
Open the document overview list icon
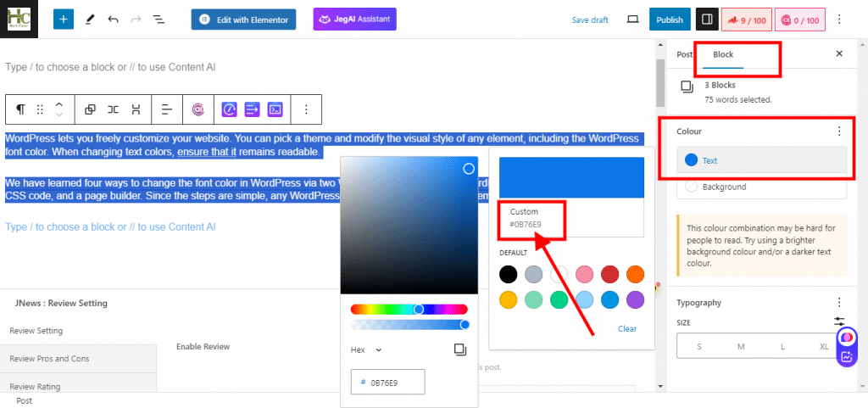click(x=159, y=20)
